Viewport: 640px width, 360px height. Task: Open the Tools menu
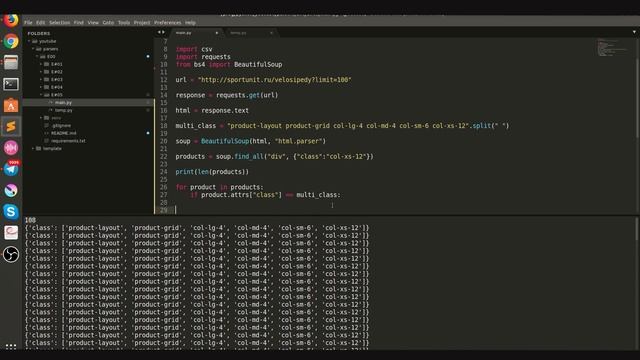pyautogui.click(x=124, y=22)
